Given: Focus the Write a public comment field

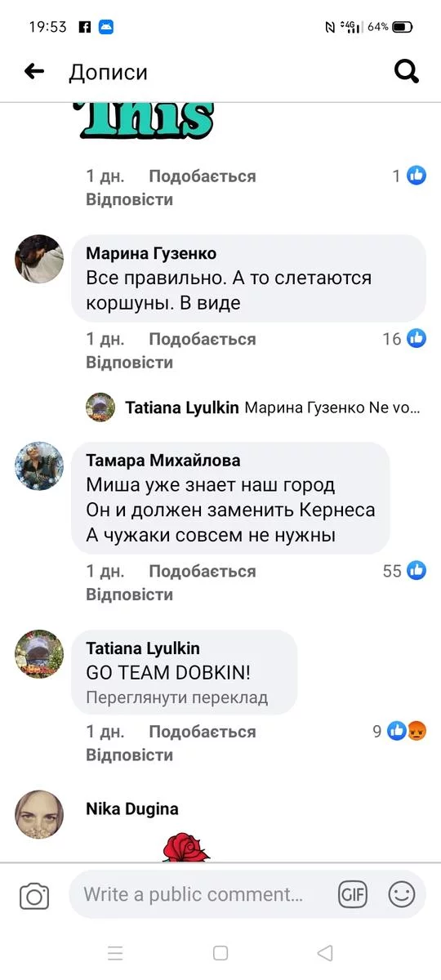Looking at the screenshot, I should pos(204,895).
